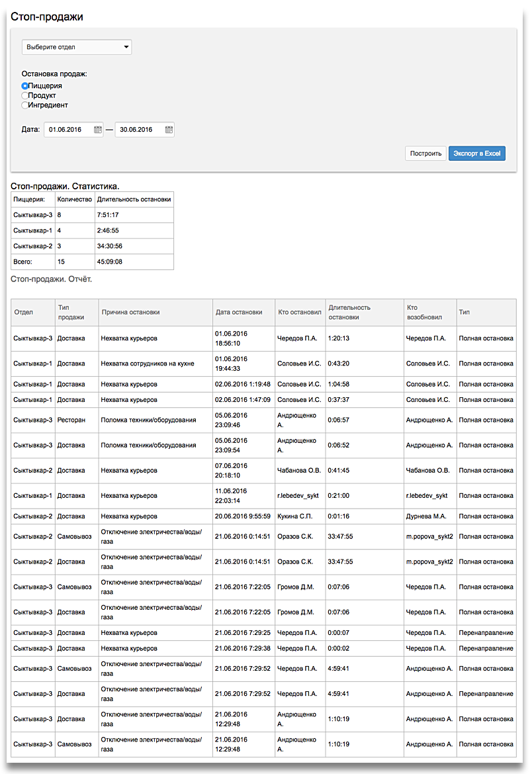Click the Стоп-продажи. Отчёт. heading
This screenshot has width=532, height=774.
(52, 279)
